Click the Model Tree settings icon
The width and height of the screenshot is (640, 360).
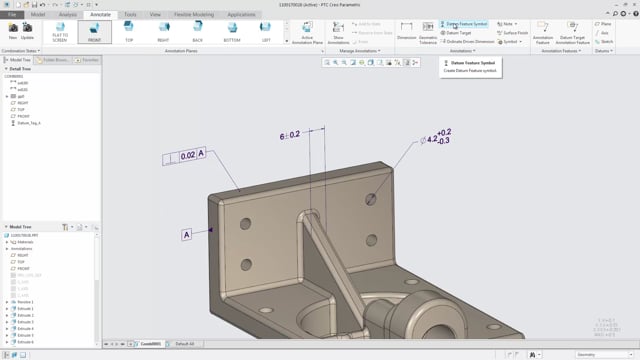(x=66, y=227)
